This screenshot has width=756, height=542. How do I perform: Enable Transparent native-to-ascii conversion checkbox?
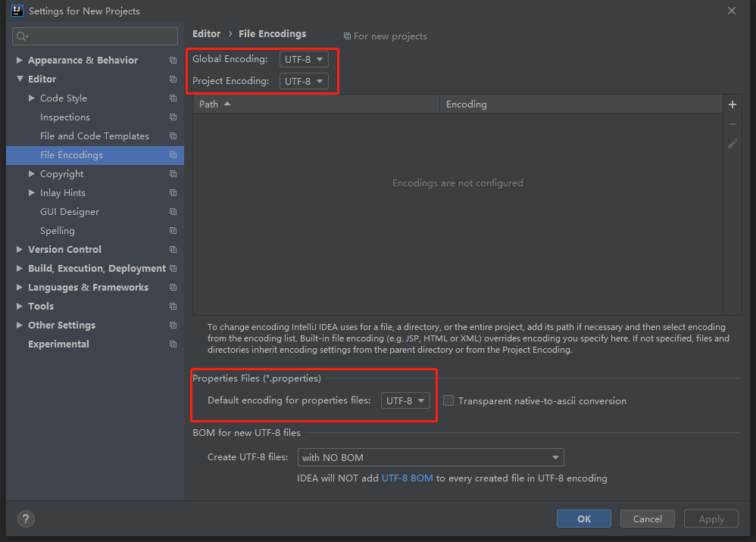(x=448, y=400)
